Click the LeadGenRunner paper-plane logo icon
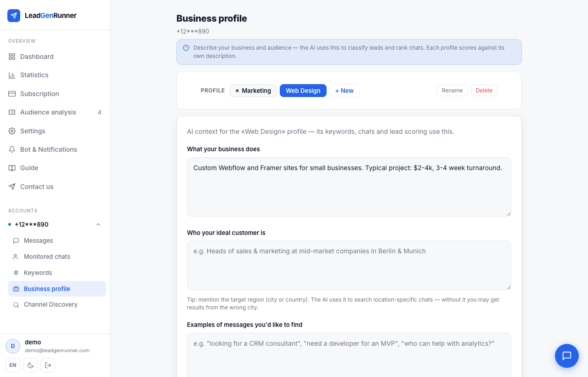Screen dimensions: 588x377 tap(14, 16)
